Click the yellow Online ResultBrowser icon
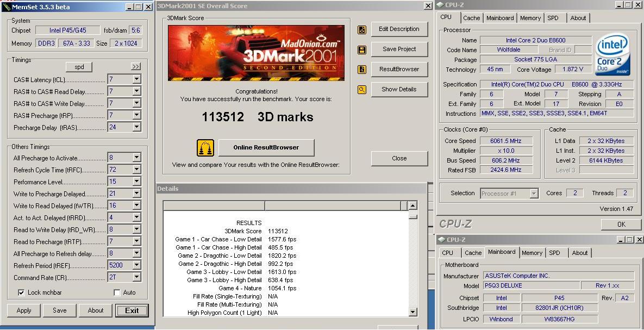This screenshot has height=330, width=644. 205,148
